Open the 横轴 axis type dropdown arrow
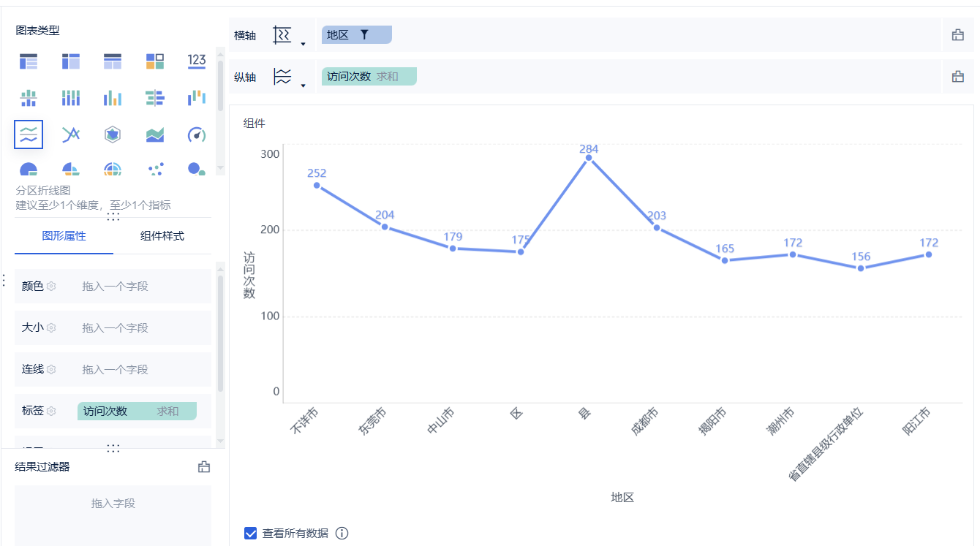980x546 pixels. pos(303,44)
